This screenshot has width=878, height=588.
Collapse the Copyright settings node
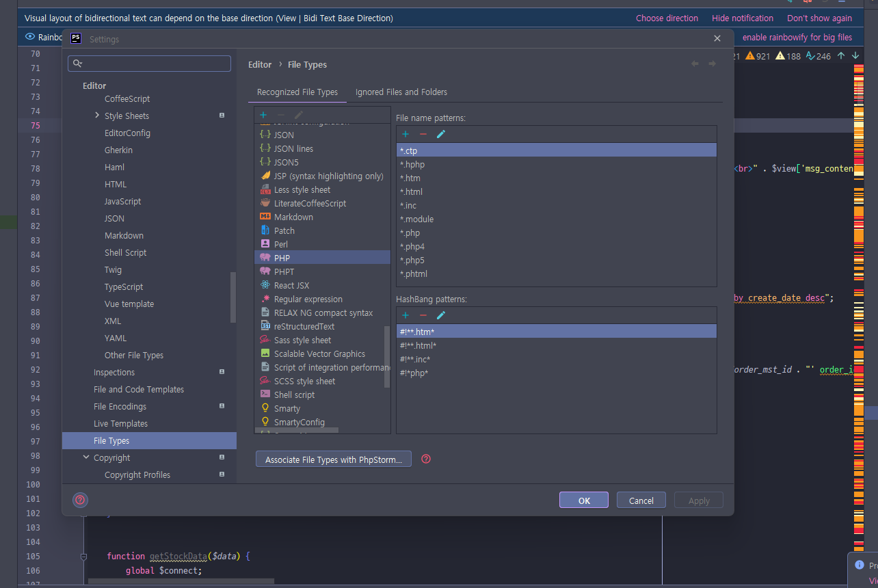pyautogui.click(x=86, y=457)
